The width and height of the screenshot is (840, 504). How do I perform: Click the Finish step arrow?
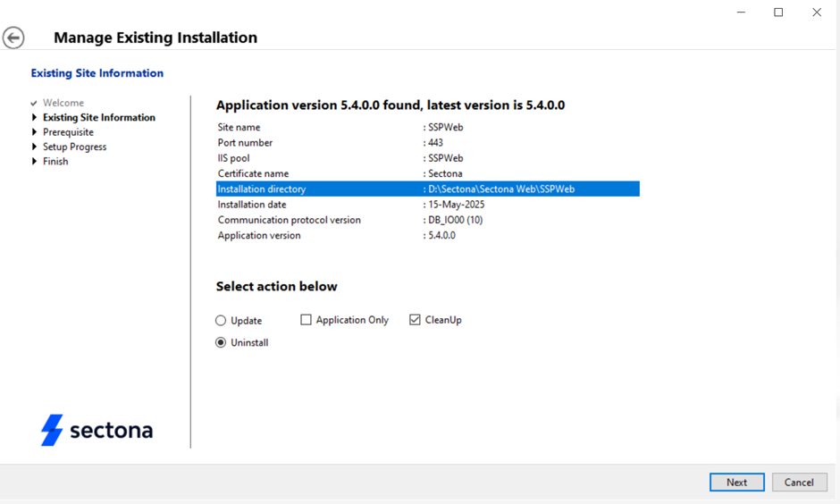(35, 162)
